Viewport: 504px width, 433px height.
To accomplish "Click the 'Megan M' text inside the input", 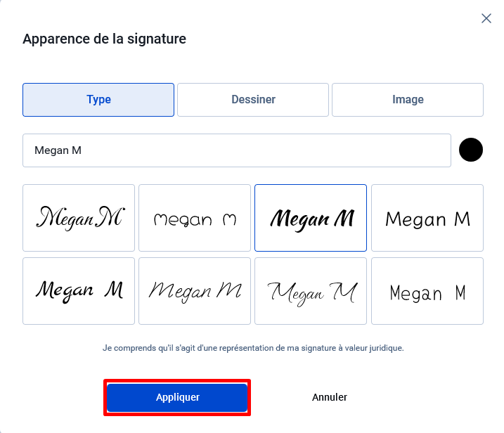I will click(x=58, y=150).
